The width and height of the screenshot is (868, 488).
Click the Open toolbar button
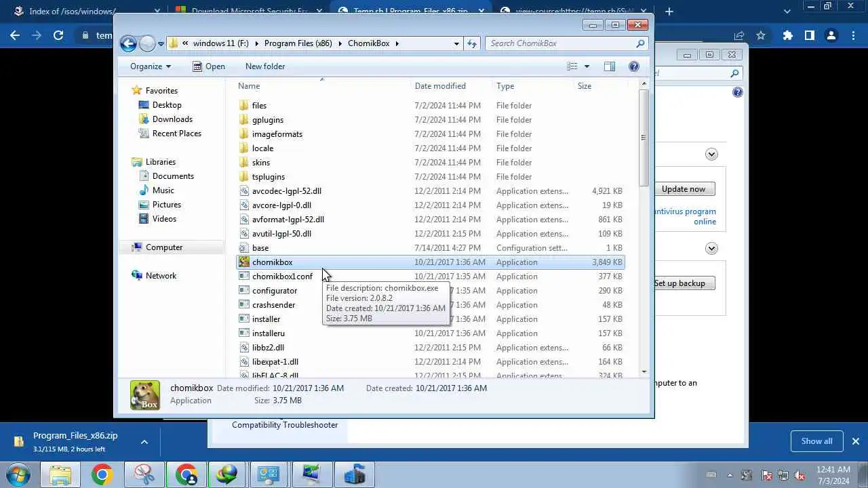[208, 66]
